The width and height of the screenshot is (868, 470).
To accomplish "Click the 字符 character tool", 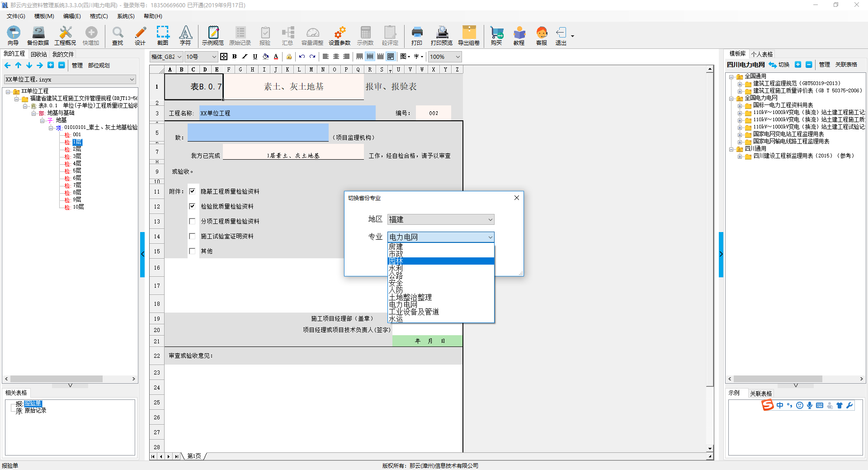I will point(185,36).
